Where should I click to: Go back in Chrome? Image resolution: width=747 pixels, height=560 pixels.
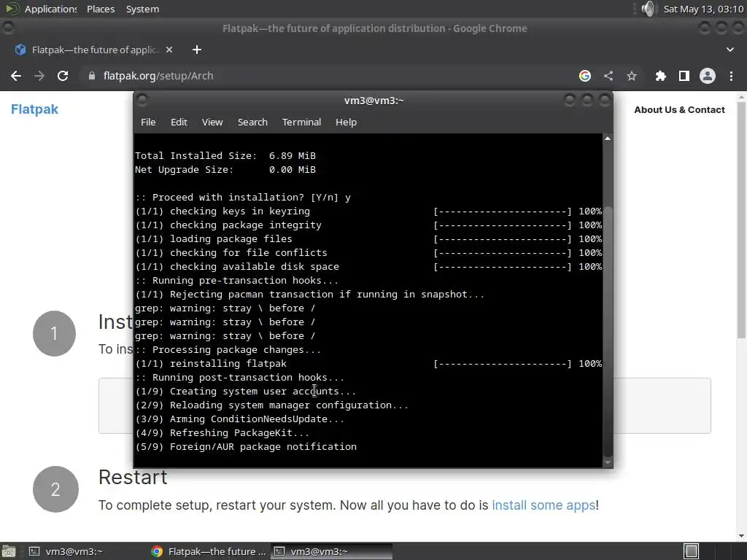click(x=16, y=76)
